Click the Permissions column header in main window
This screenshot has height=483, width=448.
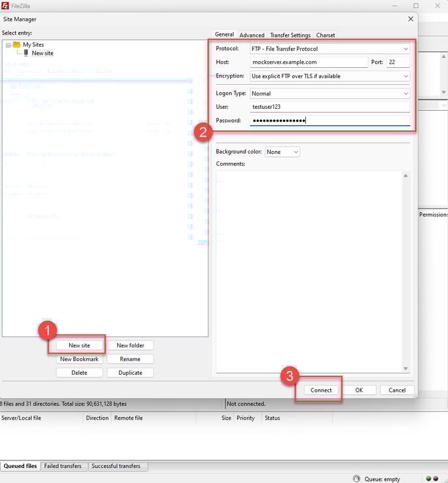point(433,214)
